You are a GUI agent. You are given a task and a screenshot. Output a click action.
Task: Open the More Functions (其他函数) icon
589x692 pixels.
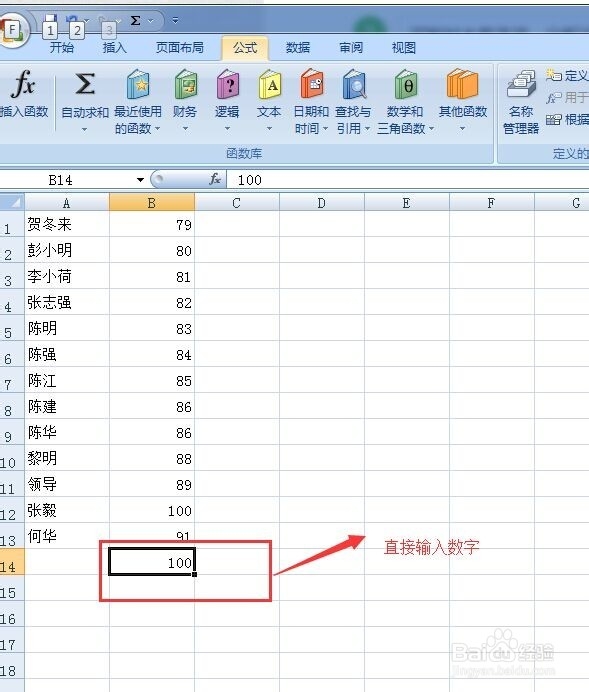pyautogui.click(x=462, y=84)
